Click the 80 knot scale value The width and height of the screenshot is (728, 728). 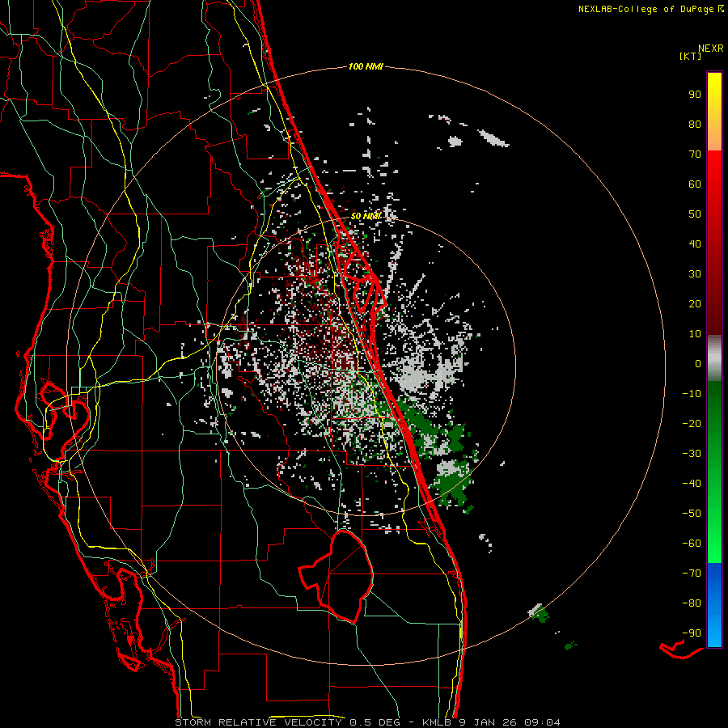point(695,124)
